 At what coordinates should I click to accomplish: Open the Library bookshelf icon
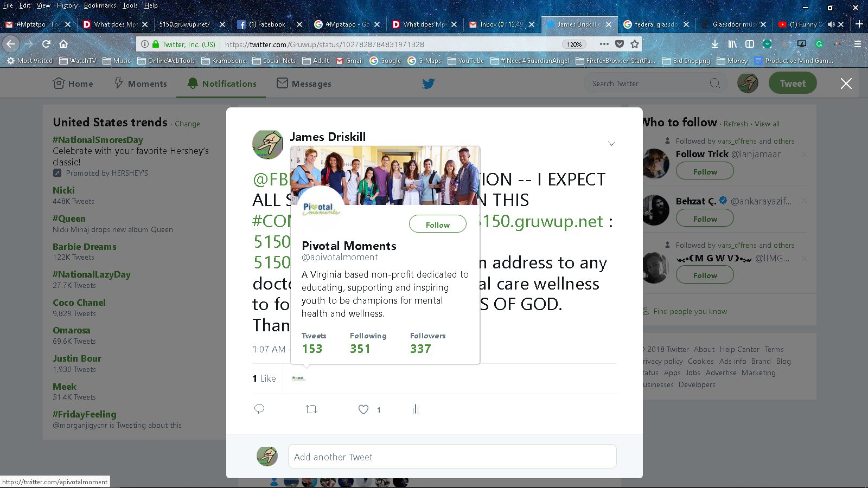732,44
